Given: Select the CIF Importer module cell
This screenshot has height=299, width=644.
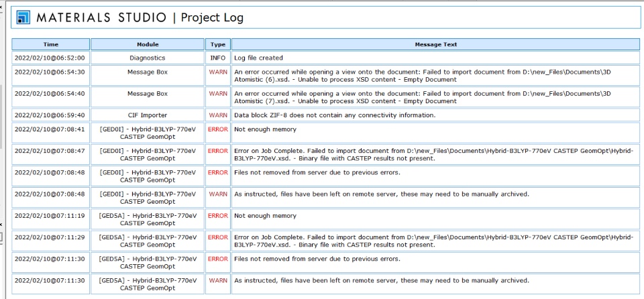Looking at the screenshot, I should (x=148, y=115).
